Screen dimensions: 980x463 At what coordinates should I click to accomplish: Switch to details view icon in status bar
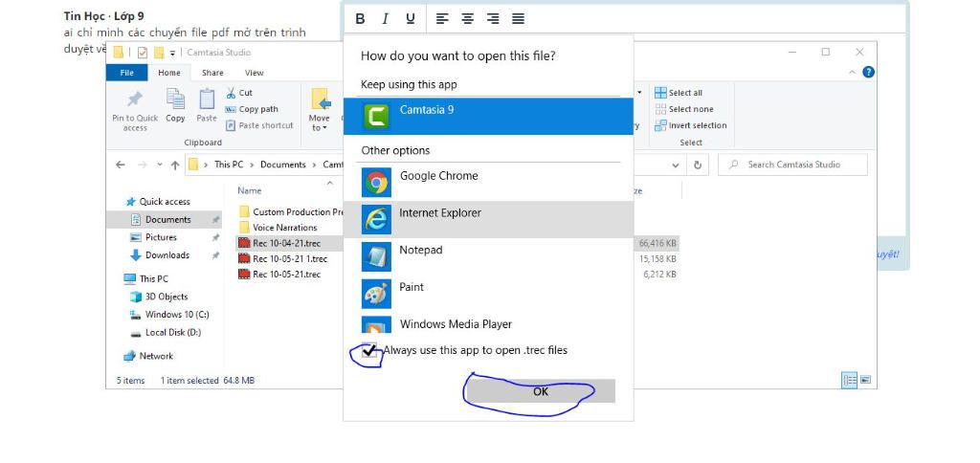[x=850, y=380]
